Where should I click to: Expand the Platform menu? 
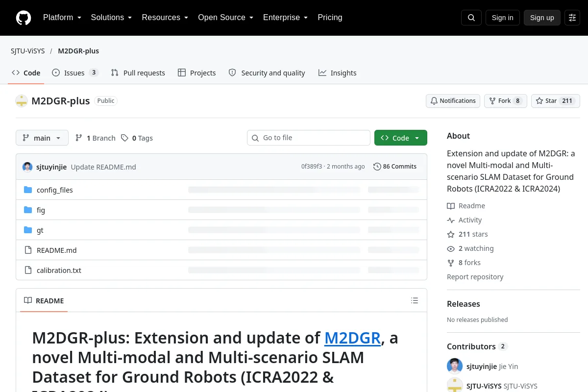[x=62, y=18]
